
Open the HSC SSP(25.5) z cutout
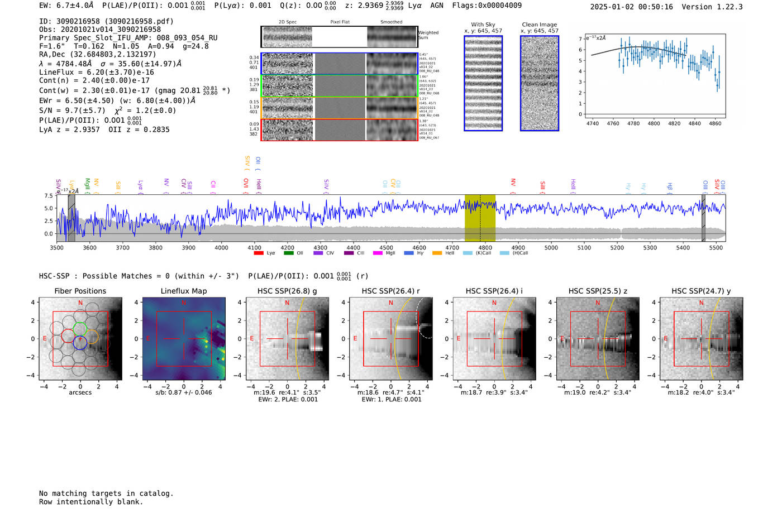(x=598, y=339)
